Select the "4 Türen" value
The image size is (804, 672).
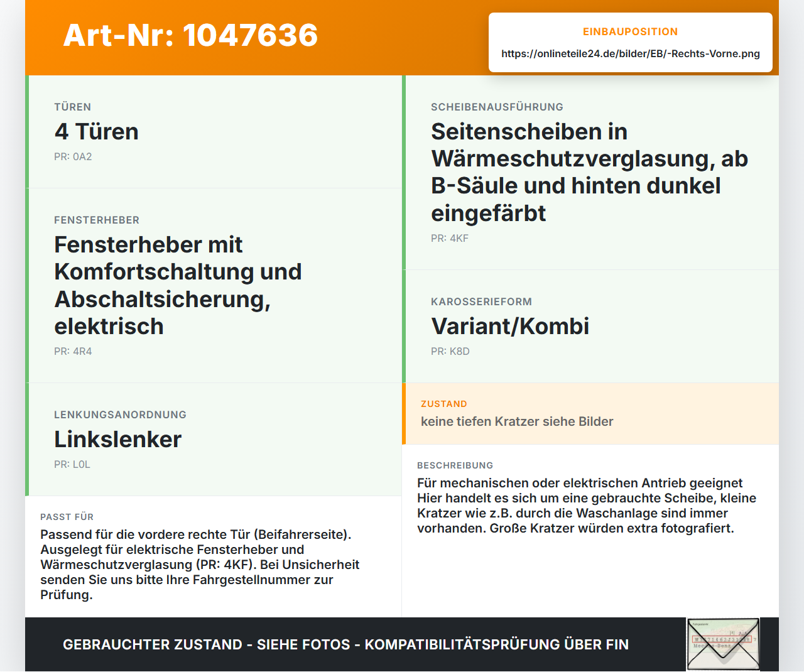pos(96,131)
